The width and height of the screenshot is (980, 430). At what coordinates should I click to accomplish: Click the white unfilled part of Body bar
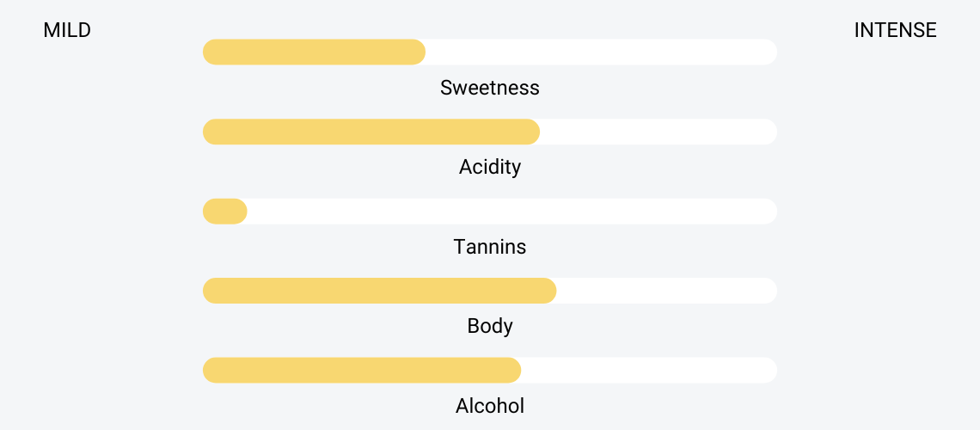click(667, 291)
